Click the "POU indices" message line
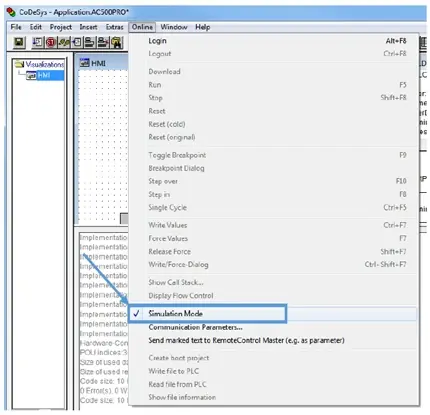 104,352
